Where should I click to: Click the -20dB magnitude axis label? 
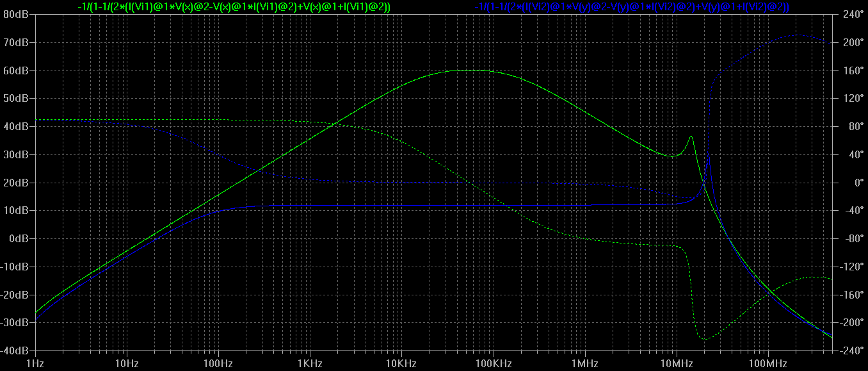click(x=14, y=295)
